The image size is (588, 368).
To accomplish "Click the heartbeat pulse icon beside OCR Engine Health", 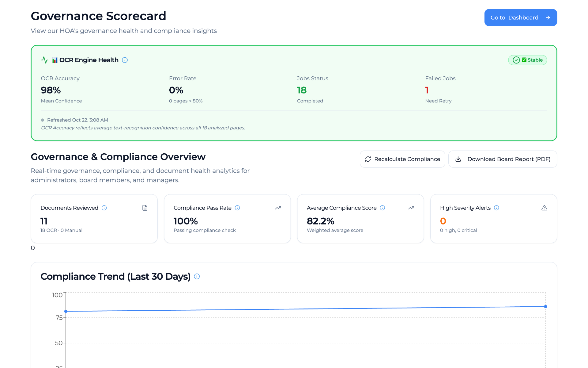I will pyautogui.click(x=45, y=60).
